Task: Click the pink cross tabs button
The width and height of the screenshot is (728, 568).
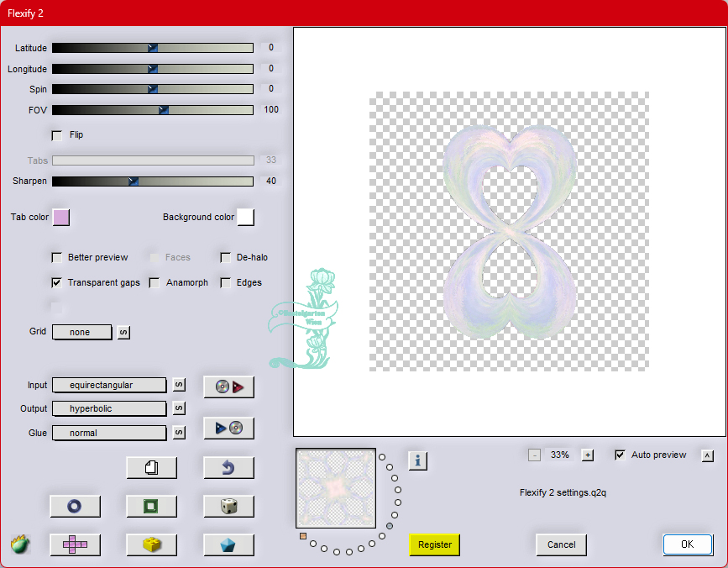Action: tap(75, 544)
